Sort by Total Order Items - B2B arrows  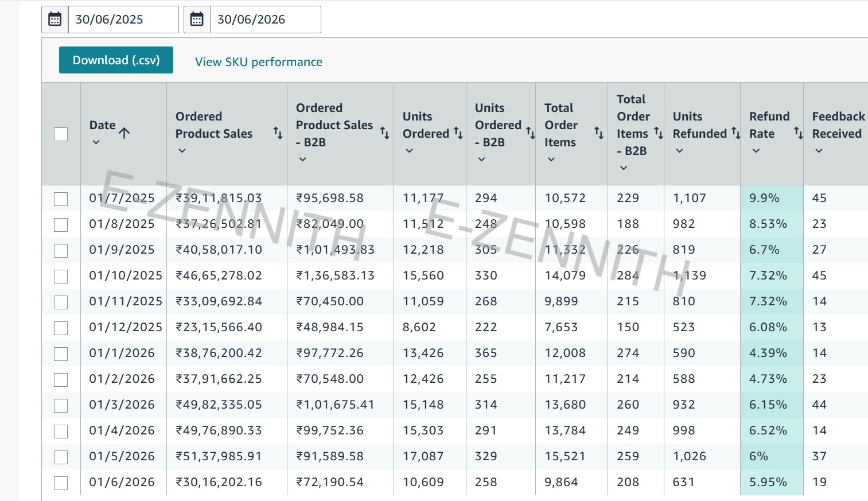[659, 133]
